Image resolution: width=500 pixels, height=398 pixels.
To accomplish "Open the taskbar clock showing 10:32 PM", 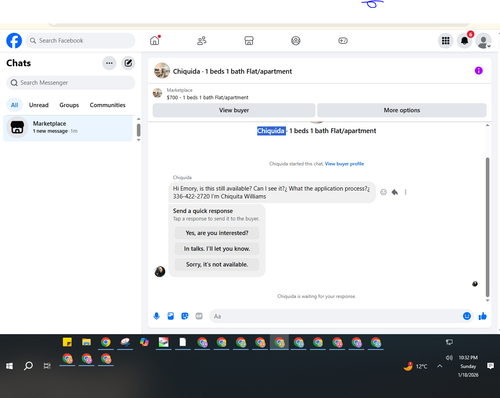I will point(468,366).
